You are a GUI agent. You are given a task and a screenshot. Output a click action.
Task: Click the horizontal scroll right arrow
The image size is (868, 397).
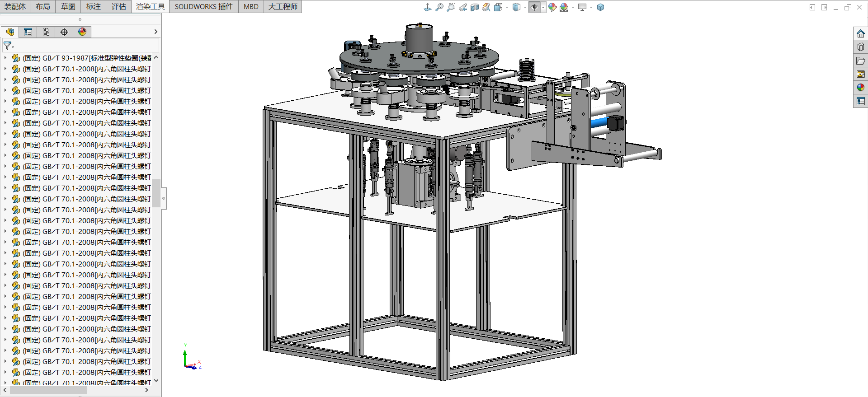pyautogui.click(x=146, y=390)
